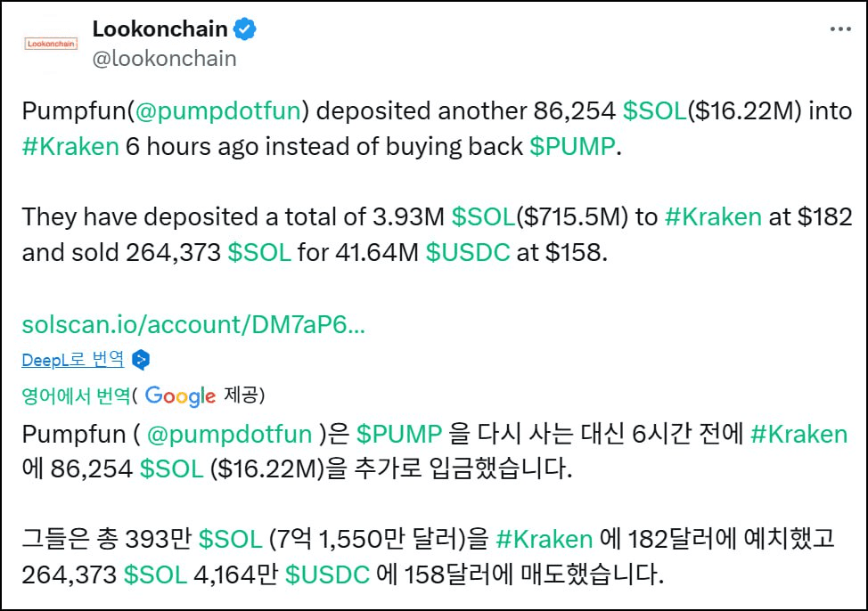Open the @pumpdotfun mention in English text
This screenshot has width=868, height=611.
pyautogui.click(x=218, y=110)
